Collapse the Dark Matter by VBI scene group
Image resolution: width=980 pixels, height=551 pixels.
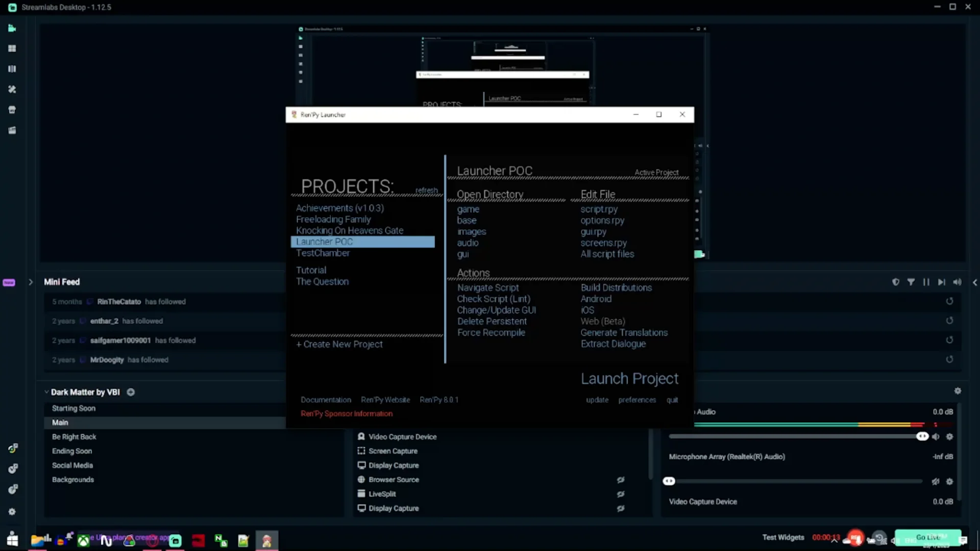coord(46,392)
